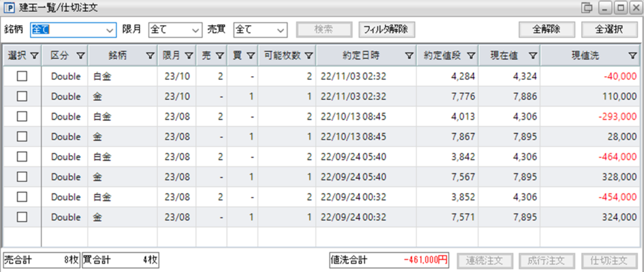
Task: Open filter icon on 現値洗 column
Action: pyautogui.click(x=633, y=56)
